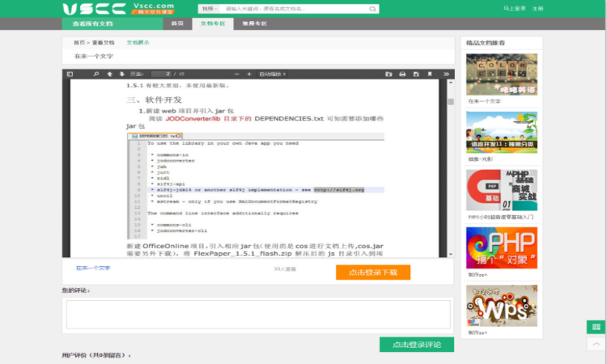This screenshot has height=364, width=607.
Task: Open the PHP 商城实战 thumbnail
Action: pyautogui.click(x=501, y=190)
